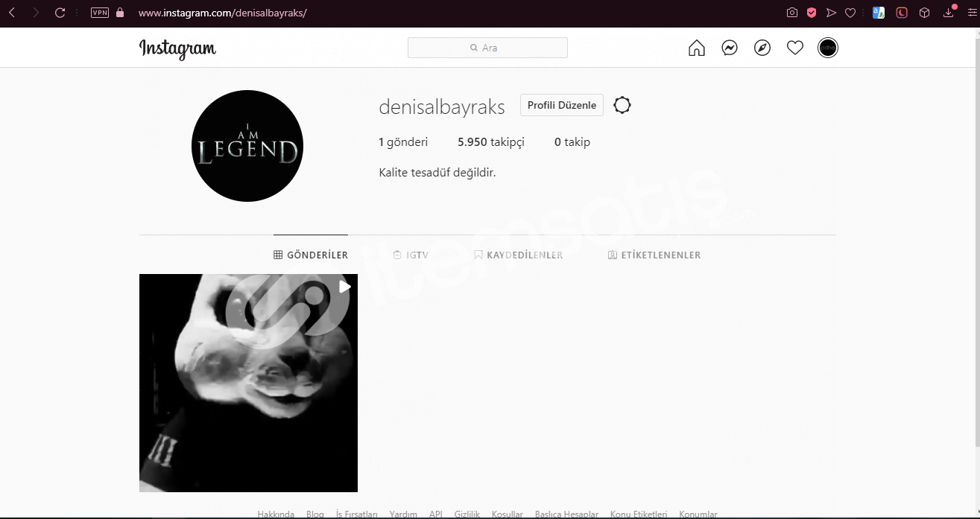Reload the page with browser refresh icon
The width and height of the screenshot is (980, 519).
[x=60, y=13]
